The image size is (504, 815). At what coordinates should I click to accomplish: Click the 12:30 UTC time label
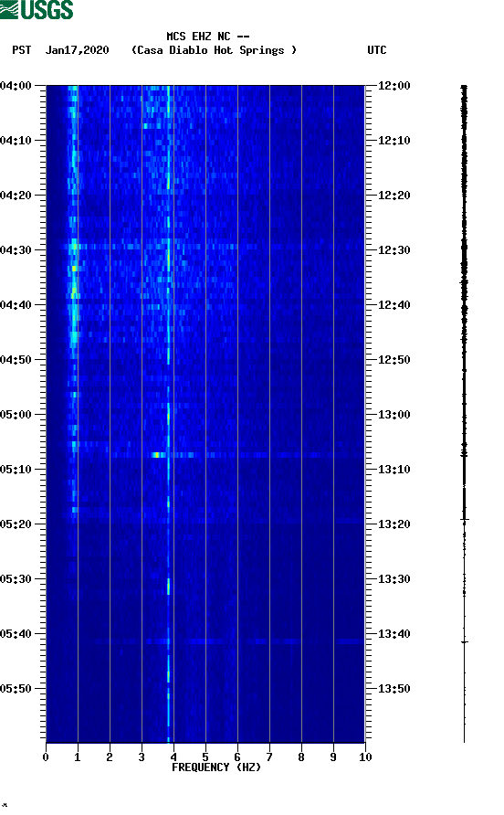click(394, 250)
